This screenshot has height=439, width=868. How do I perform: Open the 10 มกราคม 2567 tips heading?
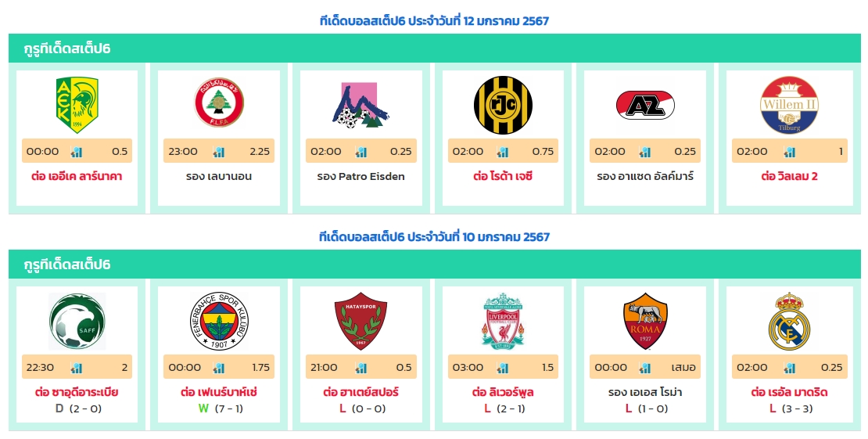tap(435, 236)
